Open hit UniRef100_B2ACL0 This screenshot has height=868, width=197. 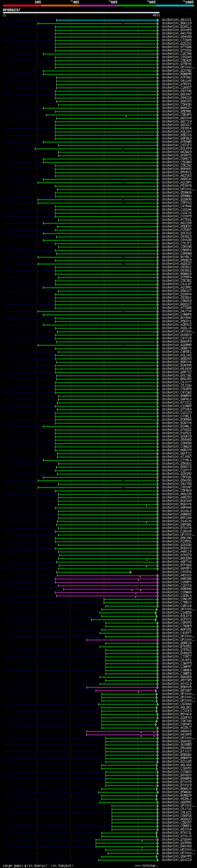coord(176,27)
